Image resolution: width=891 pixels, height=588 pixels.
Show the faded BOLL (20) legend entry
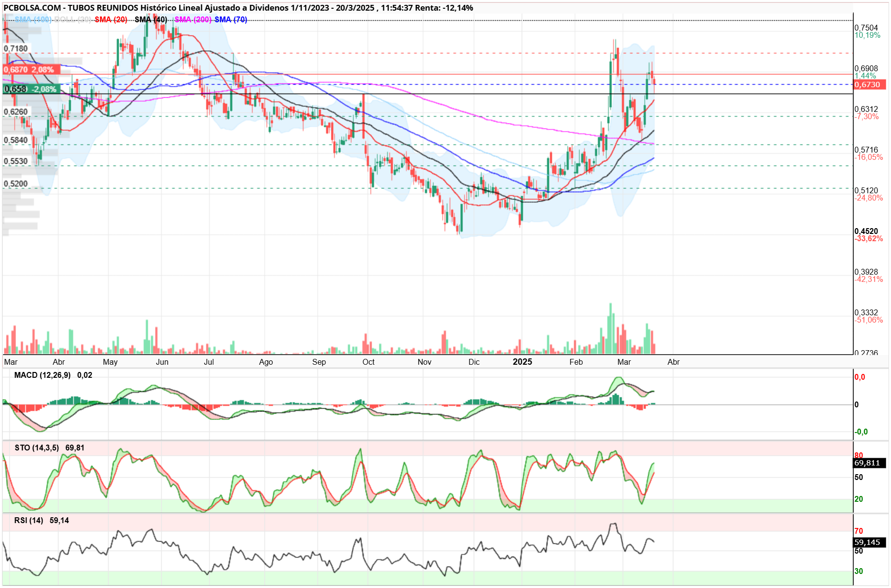point(72,19)
